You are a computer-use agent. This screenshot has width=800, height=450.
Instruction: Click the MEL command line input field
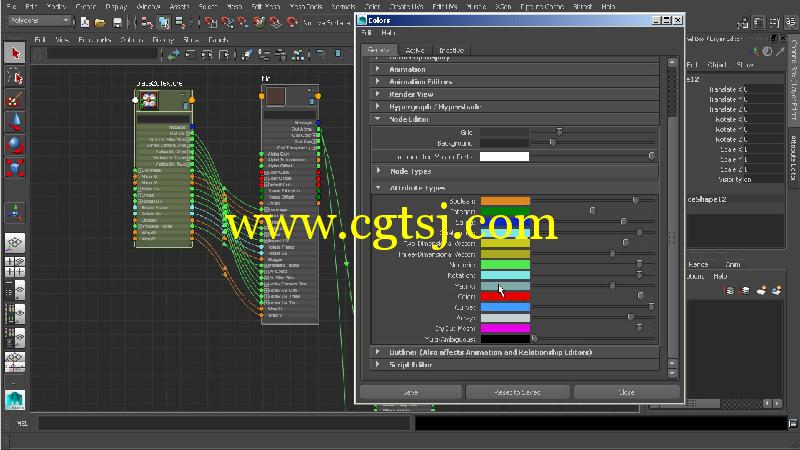224,423
